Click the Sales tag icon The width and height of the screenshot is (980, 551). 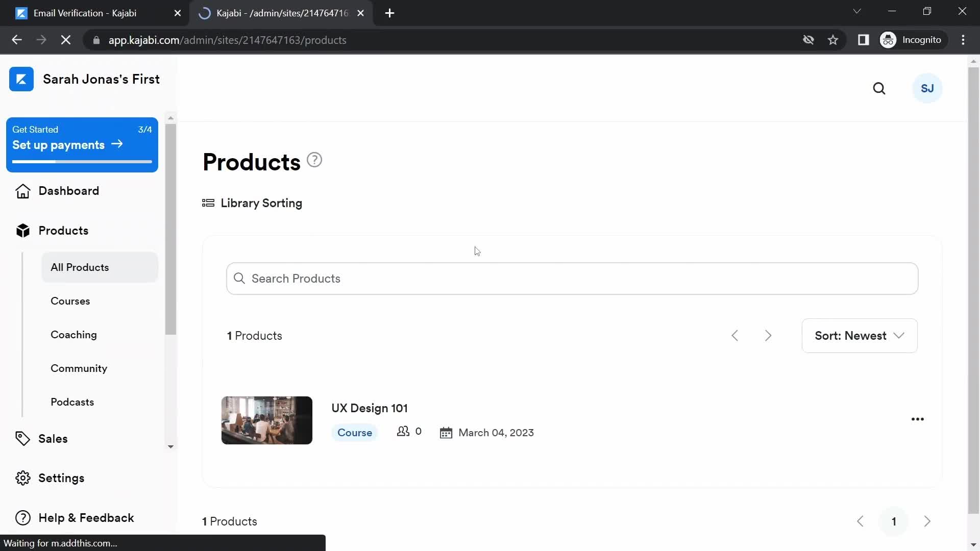(x=23, y=439)
